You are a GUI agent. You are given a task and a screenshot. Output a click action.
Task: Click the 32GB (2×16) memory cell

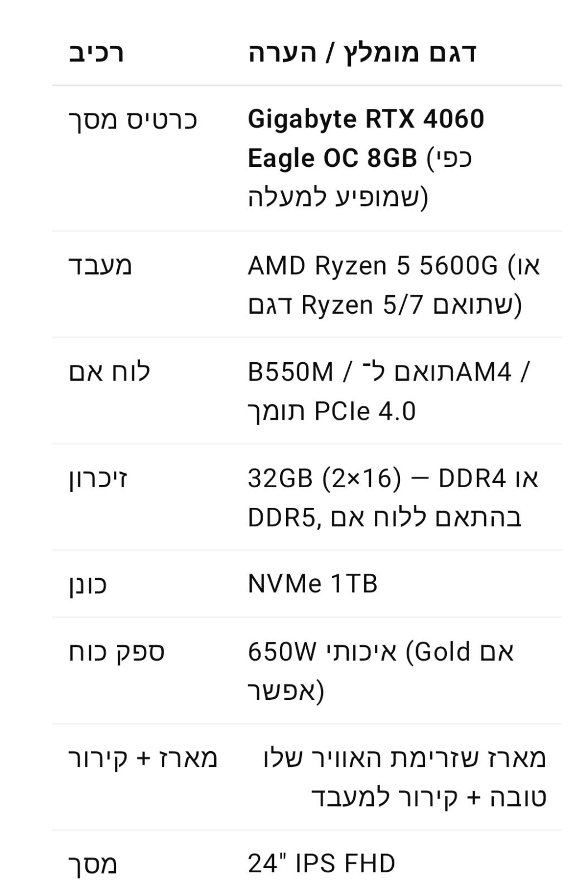coord(393,498)
